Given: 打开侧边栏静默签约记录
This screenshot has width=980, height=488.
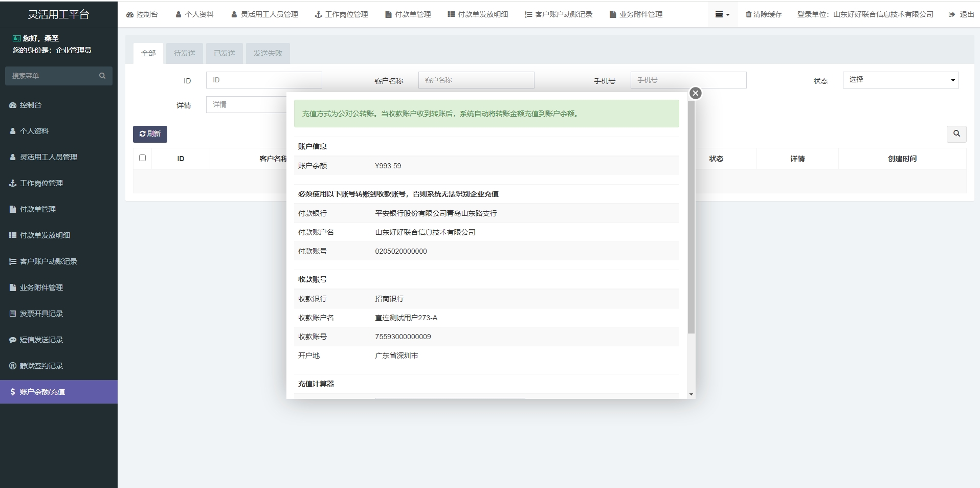Looking at the screenshot, I should click(x=41, y=366).
